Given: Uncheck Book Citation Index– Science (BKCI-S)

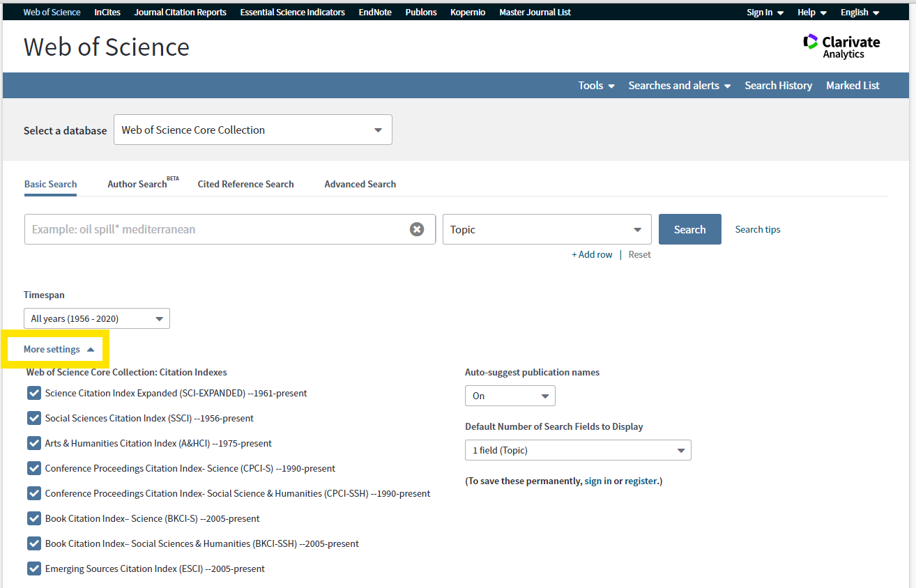Looking at the screenshot, I should (34, 518).
